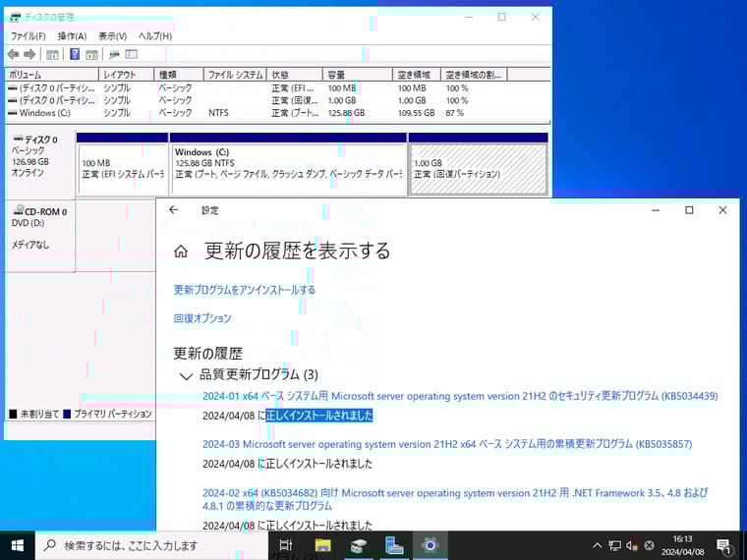
Task: Open the KB5034682 .NET Framework update link
Action: tap(455, 499)
